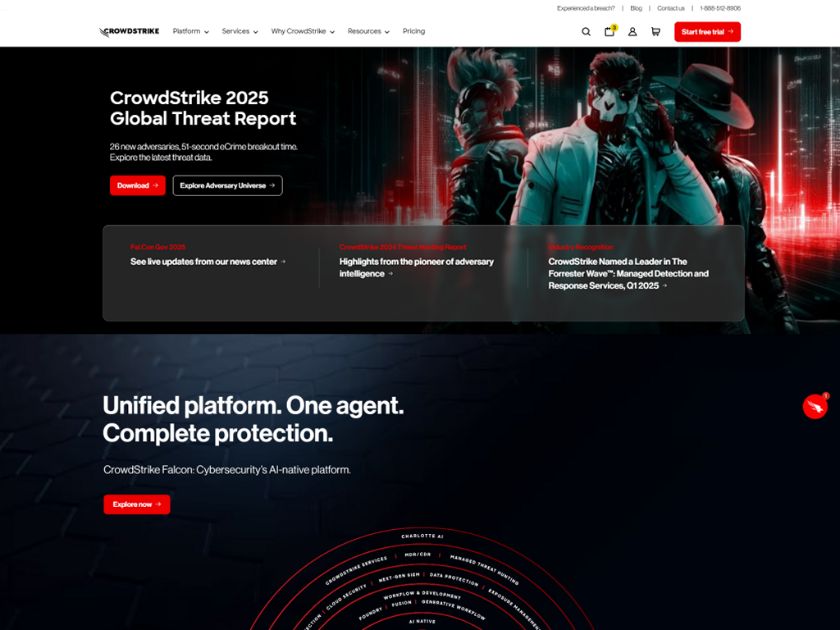Select Data Protection on the platform wheel

tap(454, 578)
